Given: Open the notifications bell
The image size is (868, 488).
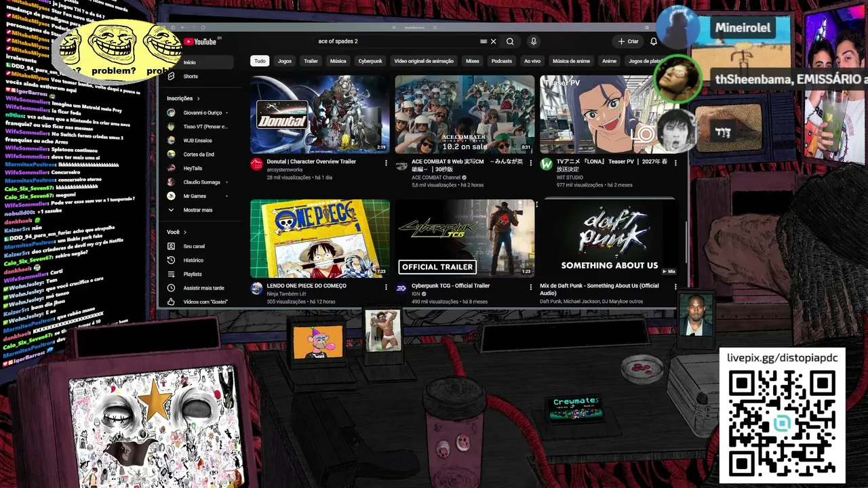Looking at the screenshot, I should 654,41.
